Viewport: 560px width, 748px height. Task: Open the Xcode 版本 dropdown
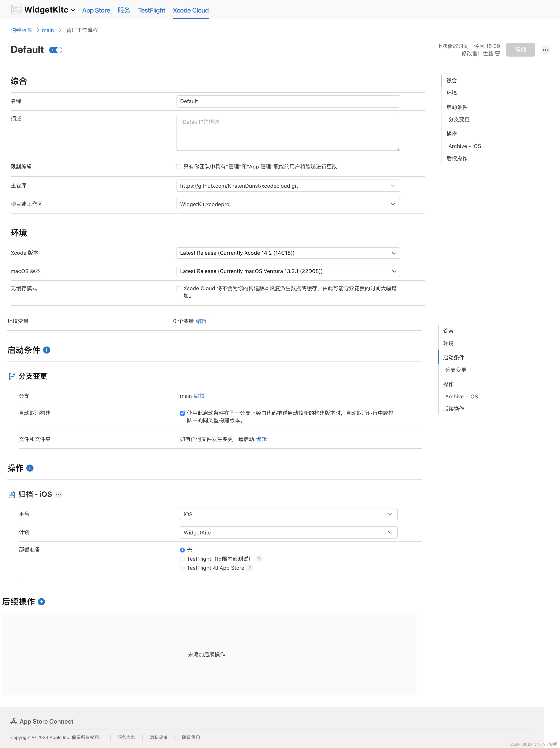click(288, 253)
